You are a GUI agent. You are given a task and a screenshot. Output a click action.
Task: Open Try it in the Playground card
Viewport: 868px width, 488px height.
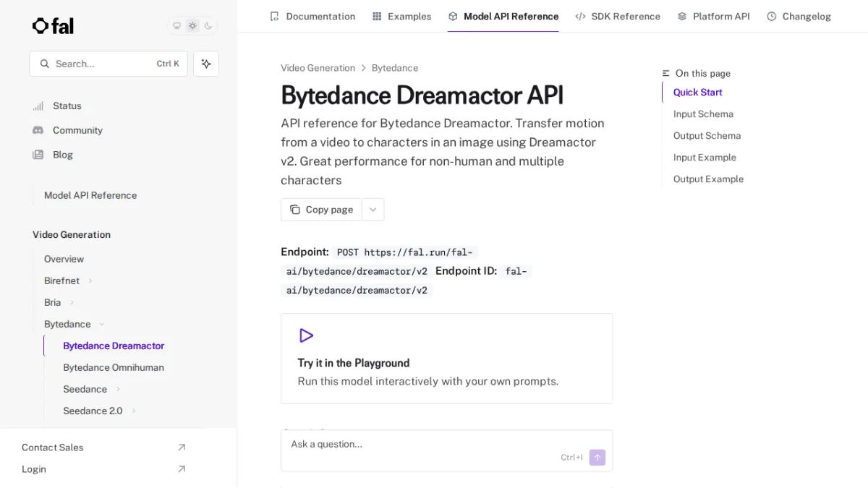point(446,359)
